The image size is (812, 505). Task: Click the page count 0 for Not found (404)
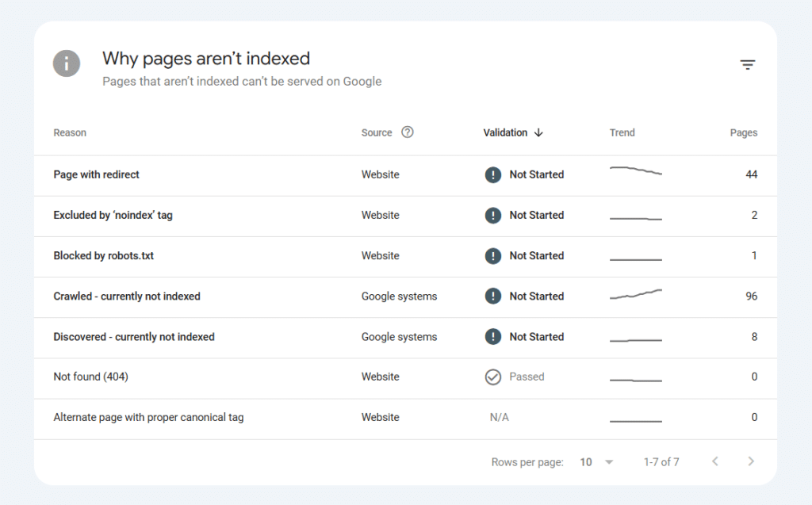click(x=755, y=377)
